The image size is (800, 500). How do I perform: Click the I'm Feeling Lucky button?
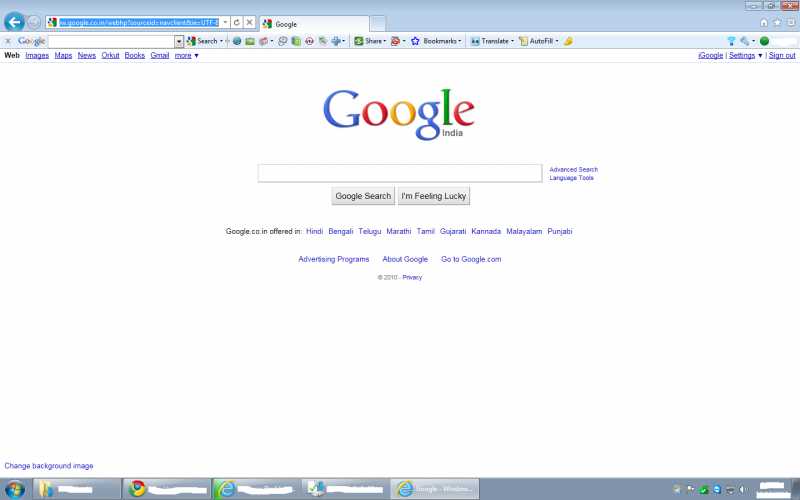434,196
